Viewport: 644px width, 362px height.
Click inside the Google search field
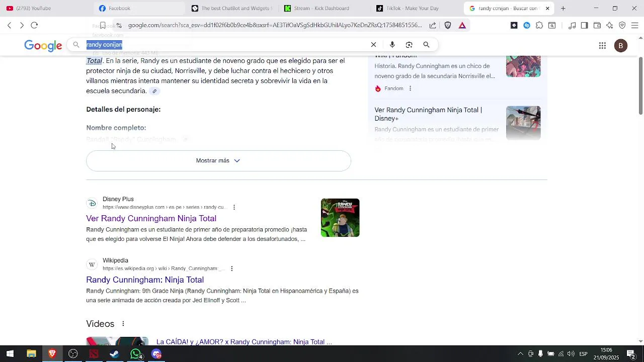tap(226, 45)
